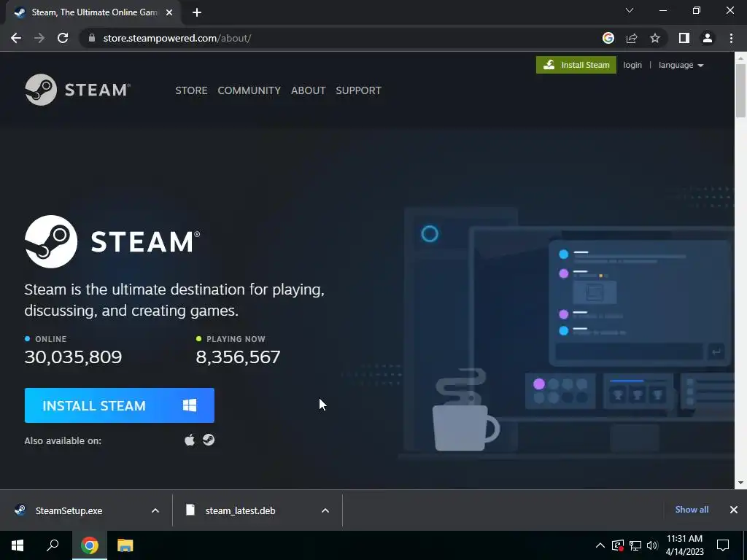Screen dimensions: 747x560
Task: Open network settings tray icon
Action: [x=635, y=545]
